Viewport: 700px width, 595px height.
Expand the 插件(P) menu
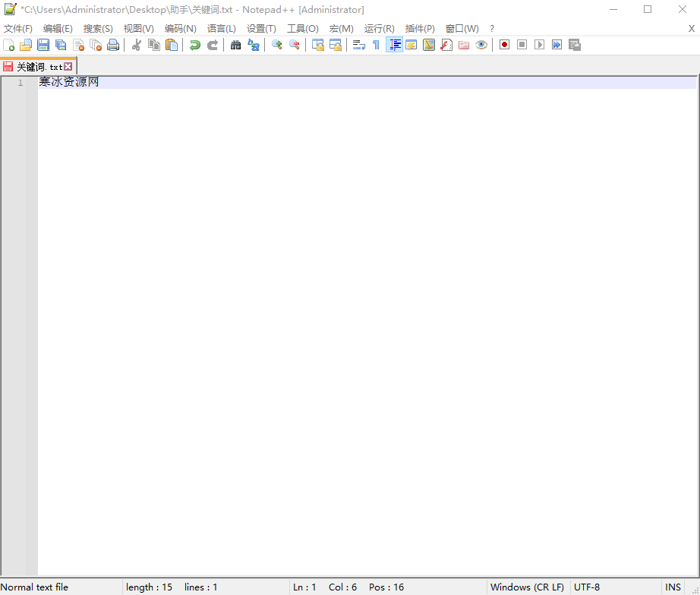[x=420, y=28]
